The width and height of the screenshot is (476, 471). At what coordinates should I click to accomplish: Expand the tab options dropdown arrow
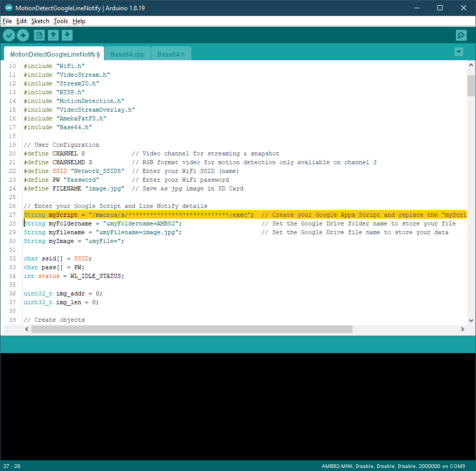coord(459,52)
